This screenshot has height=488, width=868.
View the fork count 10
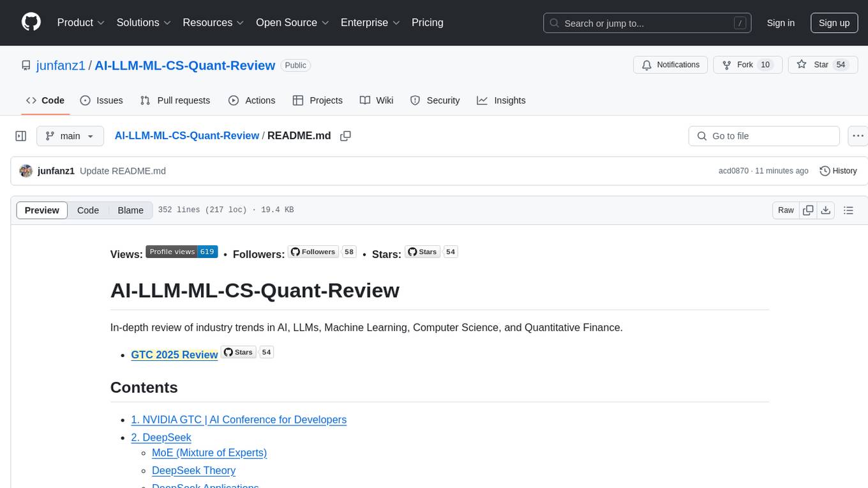point(765,65)
